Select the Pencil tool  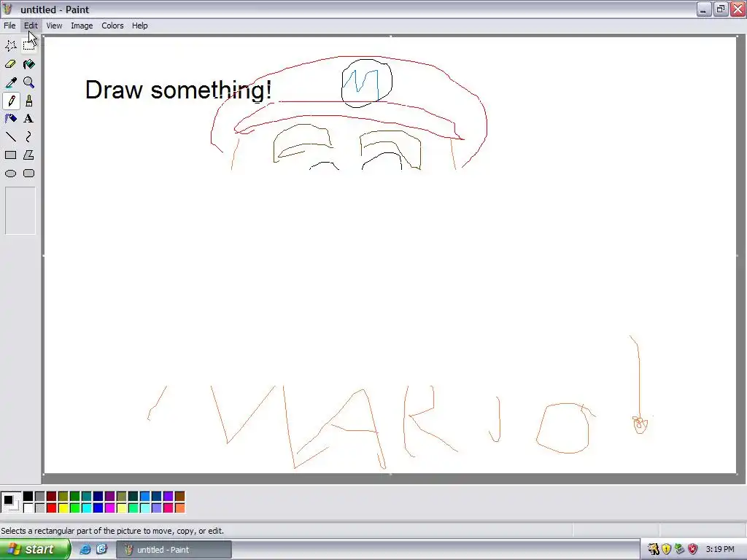(10, 101)
